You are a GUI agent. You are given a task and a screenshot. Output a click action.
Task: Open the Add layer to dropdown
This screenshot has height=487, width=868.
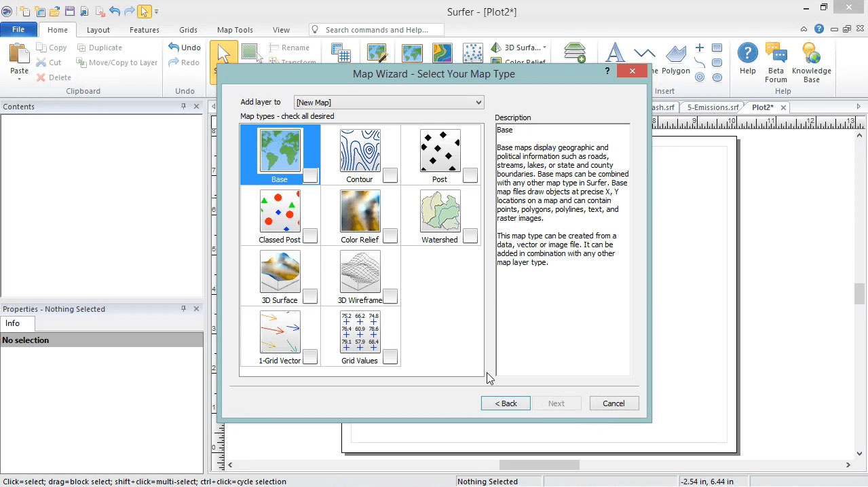click(389, 103)
